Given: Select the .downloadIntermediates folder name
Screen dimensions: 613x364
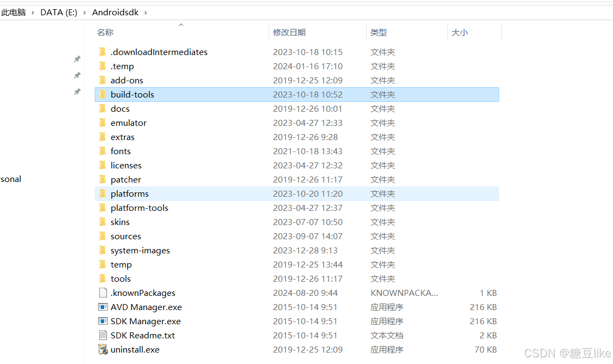Looking at the screenshot, I should [x=159, y=52].
